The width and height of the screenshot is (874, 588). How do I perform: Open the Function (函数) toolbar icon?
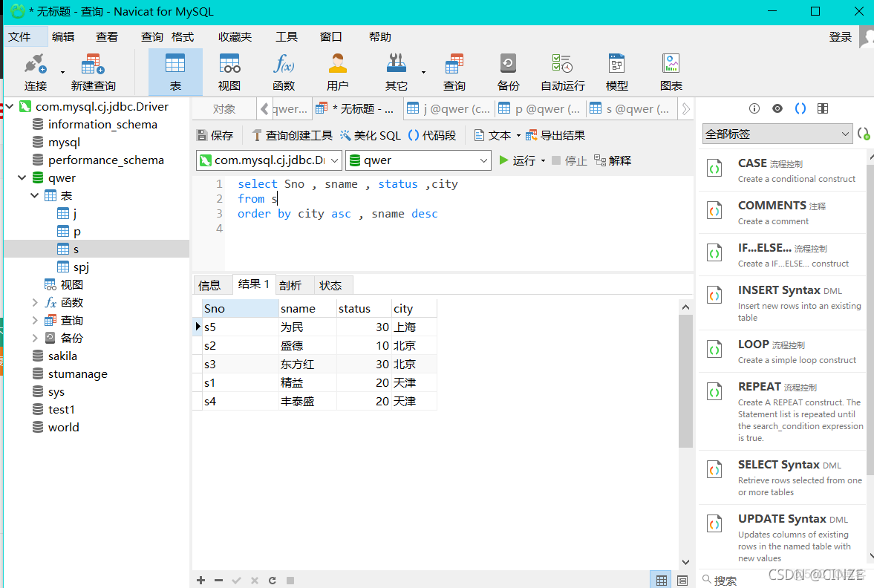click(284, 72)
